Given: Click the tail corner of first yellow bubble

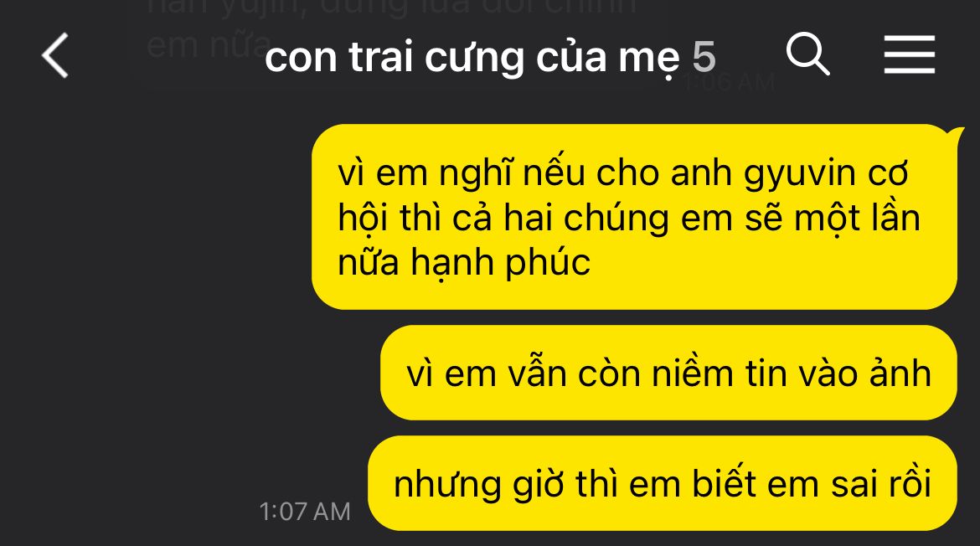Looking at the screenshot, I should coord(957,133).
